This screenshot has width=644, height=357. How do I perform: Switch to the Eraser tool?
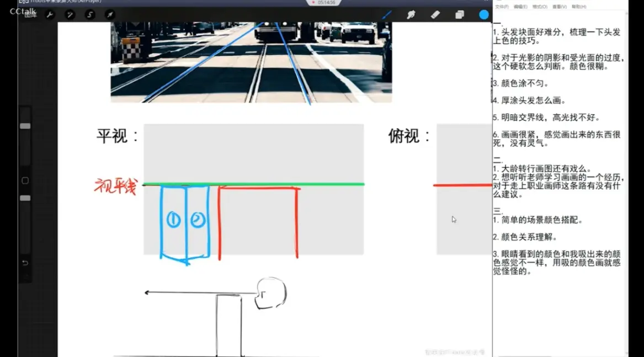point(435,15)
